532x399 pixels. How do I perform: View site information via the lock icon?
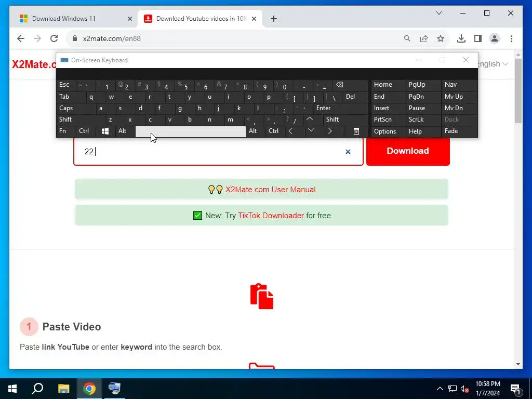tap(75, 38)
